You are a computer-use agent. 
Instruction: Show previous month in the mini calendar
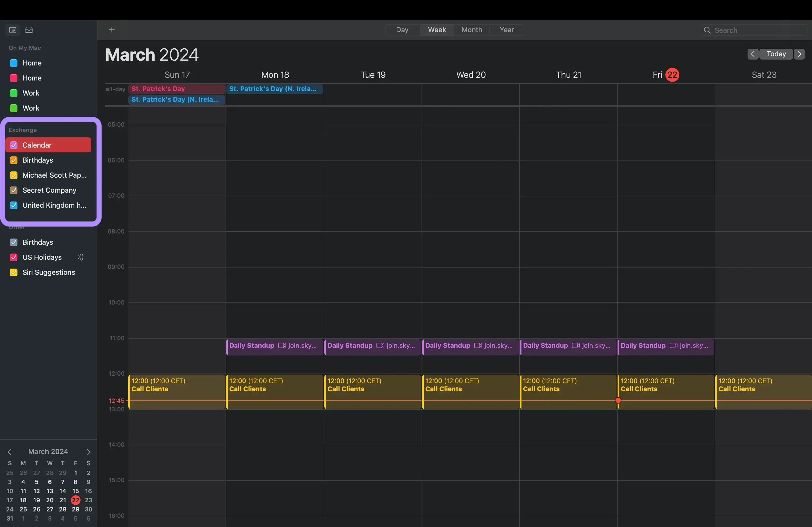click(x=10, y=452)
